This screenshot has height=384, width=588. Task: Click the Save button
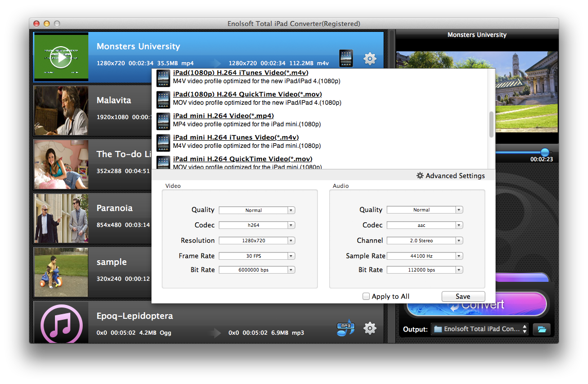[463, 296]
